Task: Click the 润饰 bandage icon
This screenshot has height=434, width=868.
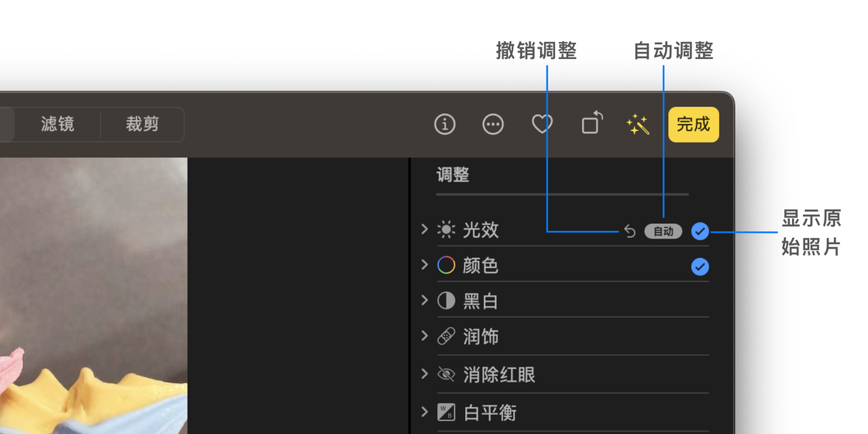Action: tap(446, 336)
